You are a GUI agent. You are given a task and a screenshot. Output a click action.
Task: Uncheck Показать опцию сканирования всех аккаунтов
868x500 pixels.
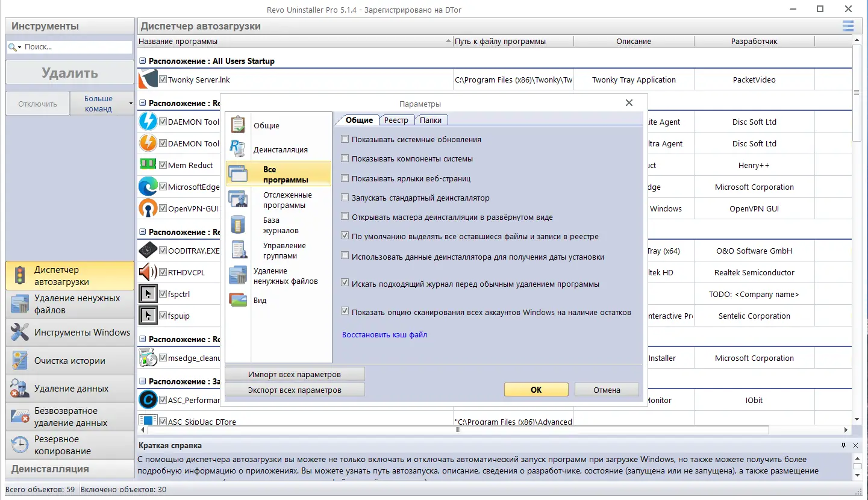(345, 311)
